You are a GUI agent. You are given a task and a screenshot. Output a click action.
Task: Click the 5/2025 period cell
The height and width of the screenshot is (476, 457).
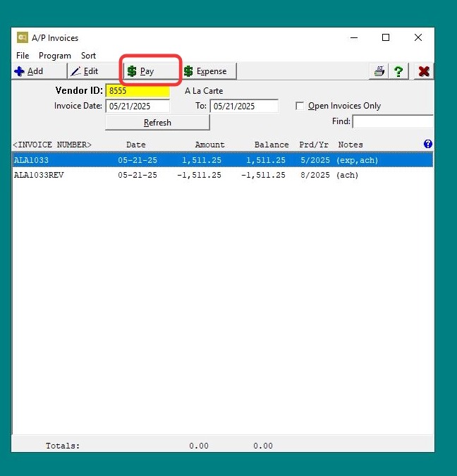pos(315,160)
